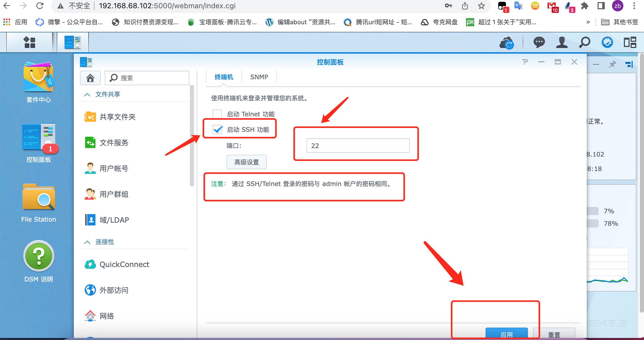Share this page icon

(465, 6)
